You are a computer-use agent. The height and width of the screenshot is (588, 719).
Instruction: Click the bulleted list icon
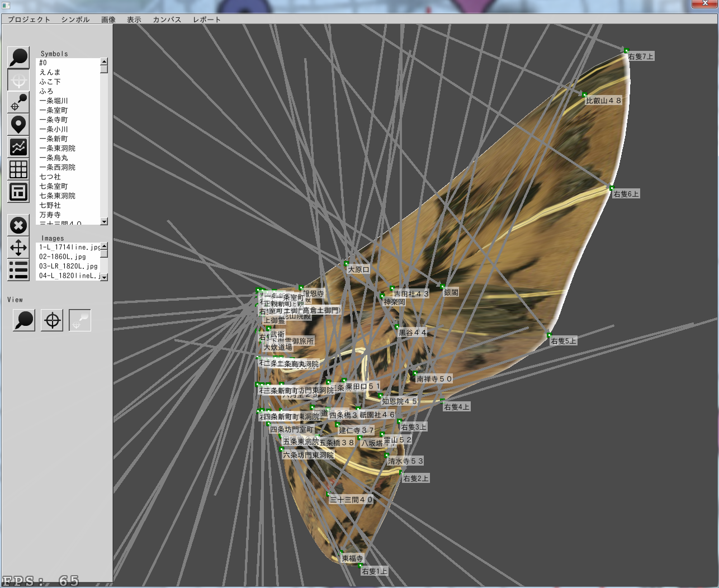(x=18, y=270)
